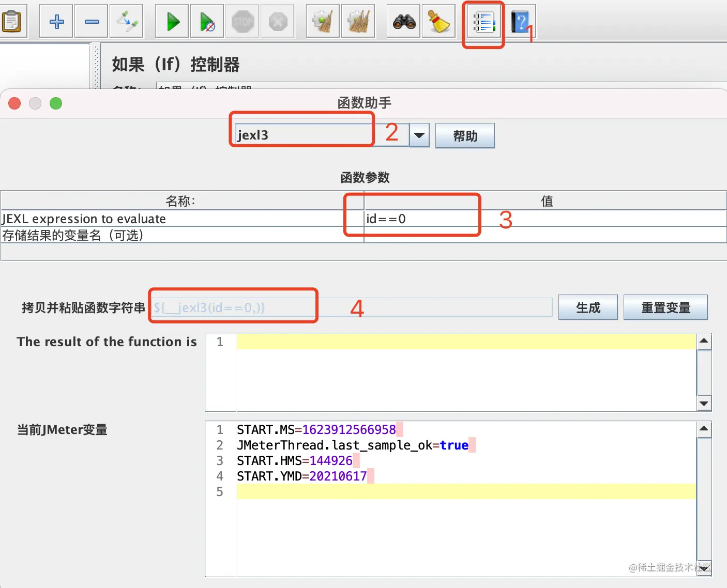The width and height of the screenshot is (727, 588).
Task: Click the 生成 generate button
Action: 588,307
